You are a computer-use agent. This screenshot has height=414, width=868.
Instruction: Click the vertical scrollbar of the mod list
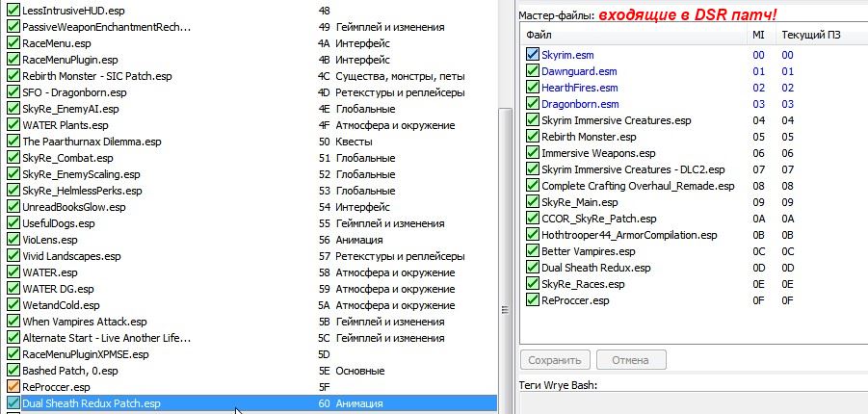coord(504,260)
